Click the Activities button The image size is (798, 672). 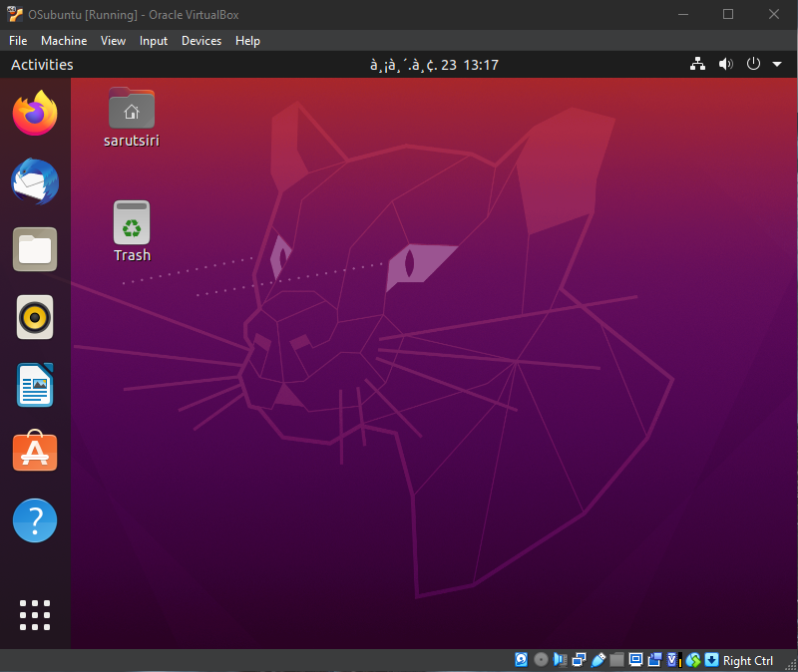click(42, 65)
